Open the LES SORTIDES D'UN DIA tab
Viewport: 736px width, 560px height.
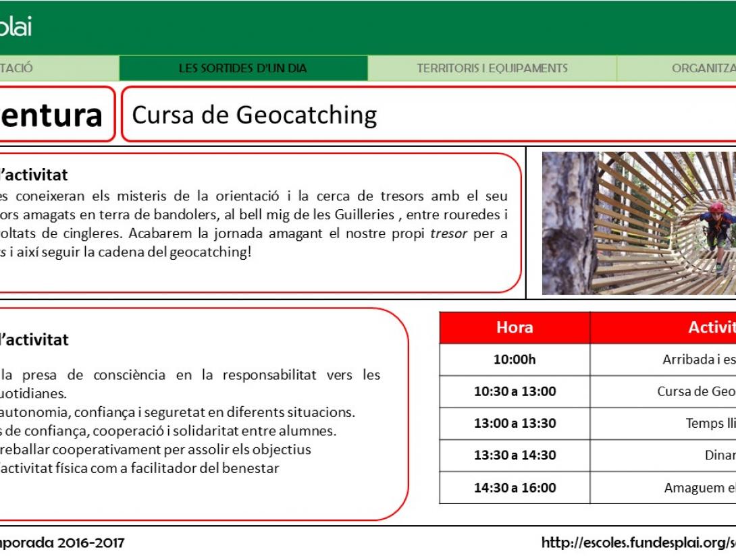point(243,67)
